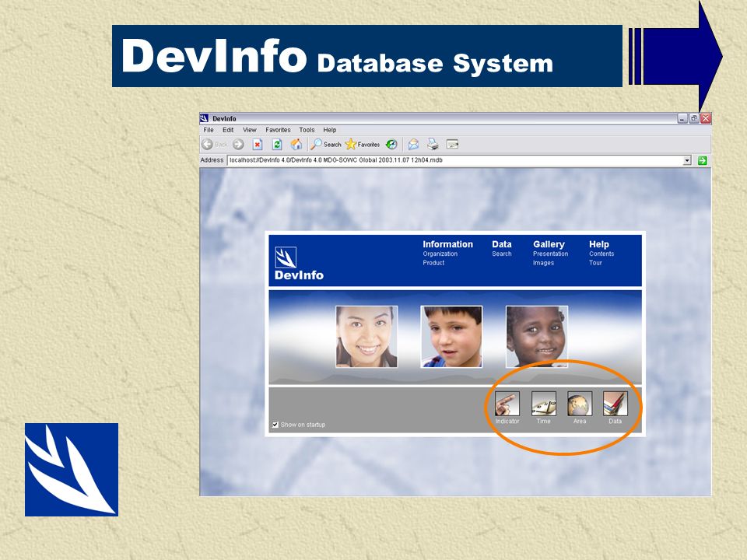
Task: Minimize the DevInfo window
Action: (682, 118)
